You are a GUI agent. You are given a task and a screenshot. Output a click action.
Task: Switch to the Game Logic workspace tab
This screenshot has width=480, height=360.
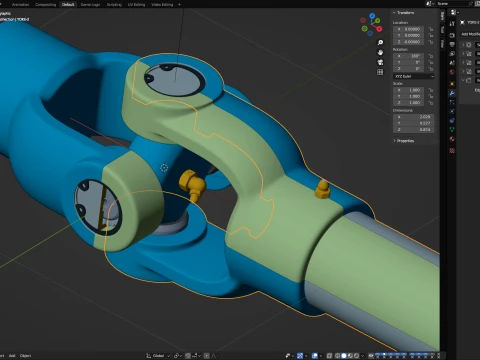coord(90,5)
